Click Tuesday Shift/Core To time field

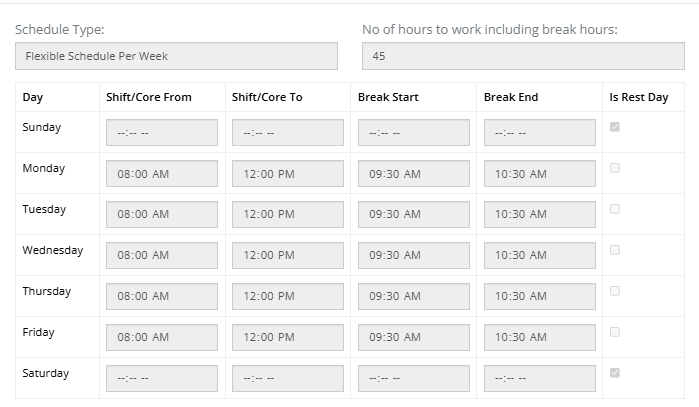tap(287, 215)
